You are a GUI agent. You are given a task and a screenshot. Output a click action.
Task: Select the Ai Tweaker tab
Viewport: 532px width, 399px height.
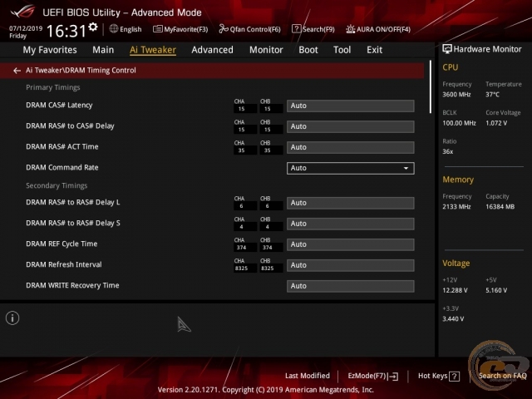[x=153, y=50]
